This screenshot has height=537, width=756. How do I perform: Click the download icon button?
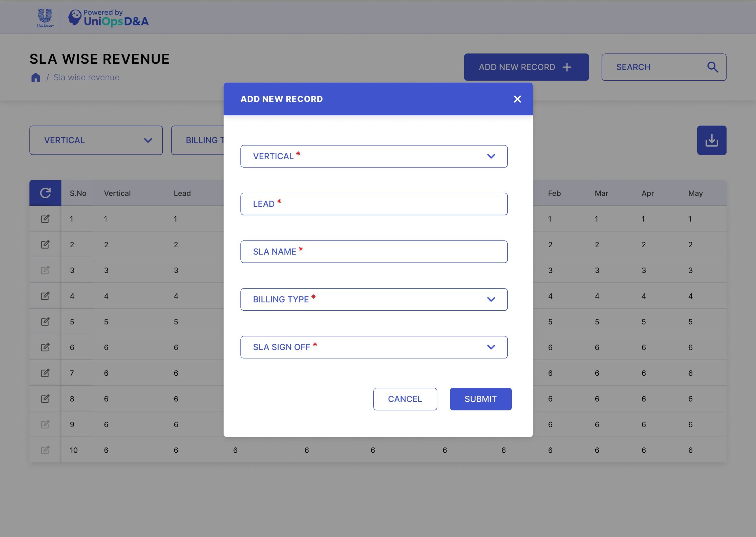tap(711, 140)
